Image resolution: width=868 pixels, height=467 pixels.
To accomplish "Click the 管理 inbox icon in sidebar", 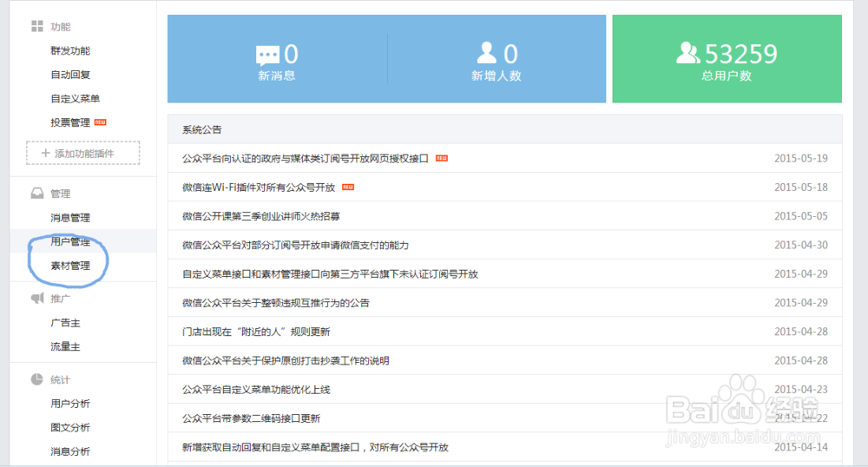I will (37, 193).
